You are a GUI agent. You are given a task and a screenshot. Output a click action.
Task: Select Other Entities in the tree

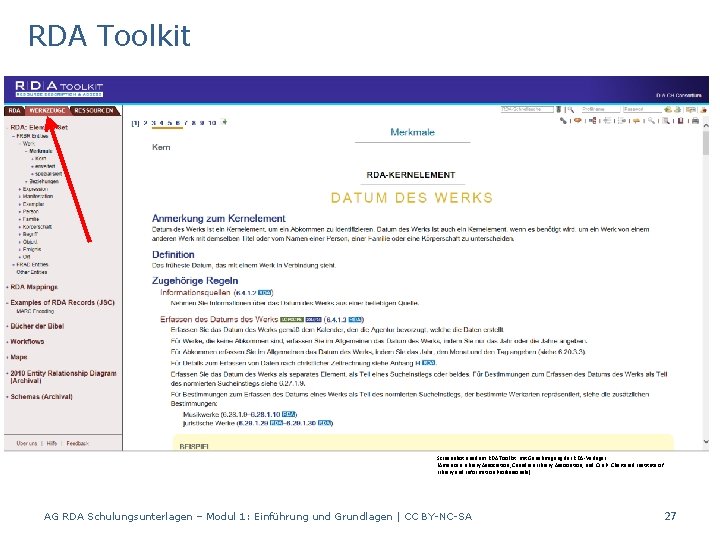click(x=32, y=272)
